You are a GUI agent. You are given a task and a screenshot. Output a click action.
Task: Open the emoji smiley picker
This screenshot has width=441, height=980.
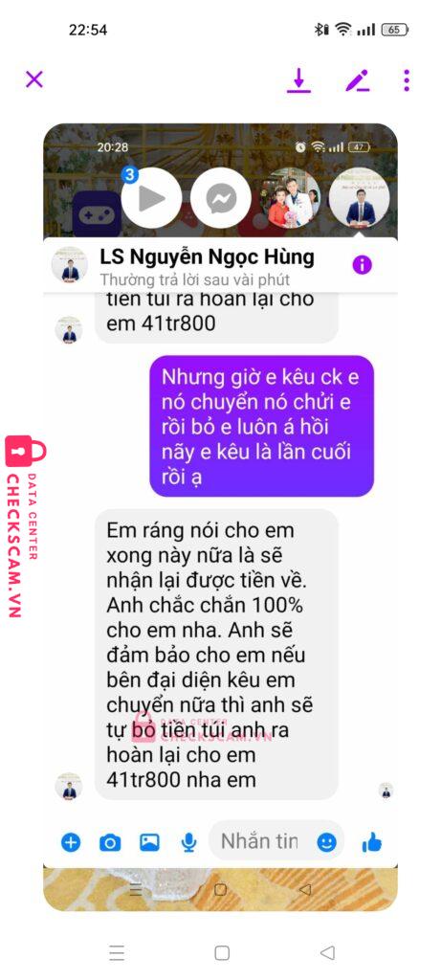(x=326, y=842)
